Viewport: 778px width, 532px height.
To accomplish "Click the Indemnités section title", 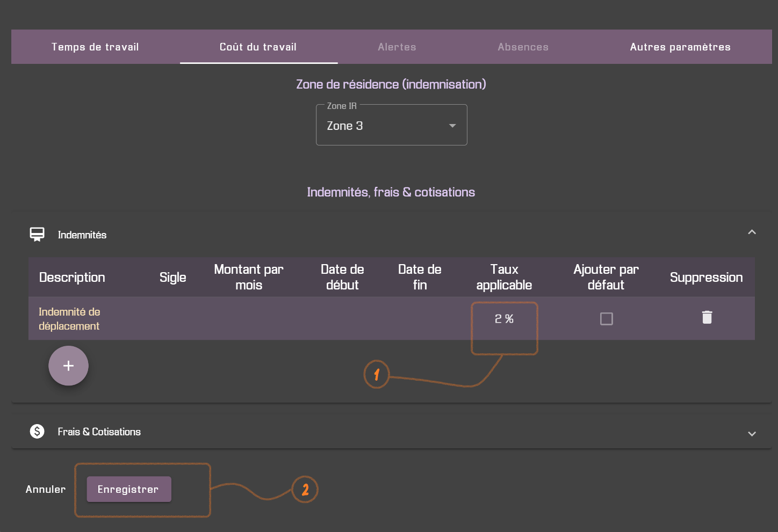I will (x=82, y=235).
